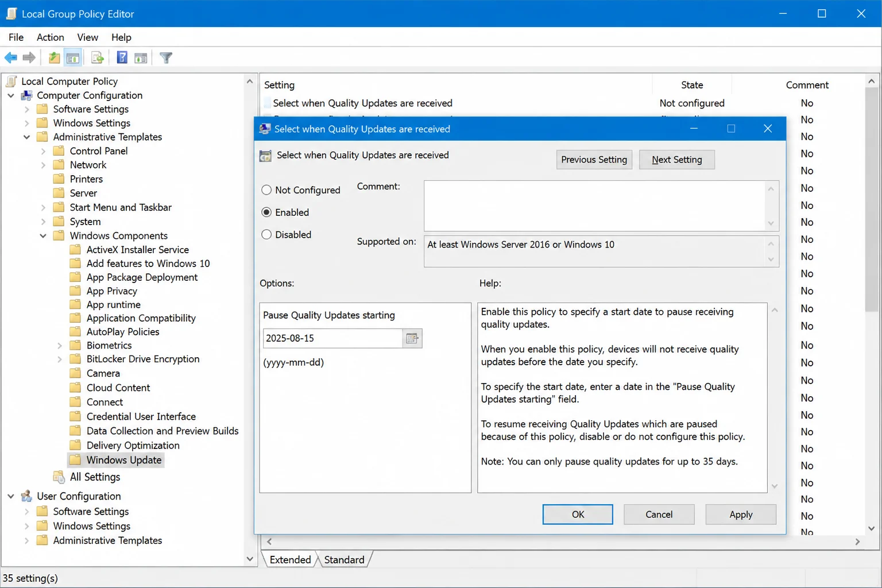Click the Help text scroll-down arrow
882x588 pixels.
(x=774, y=486)
